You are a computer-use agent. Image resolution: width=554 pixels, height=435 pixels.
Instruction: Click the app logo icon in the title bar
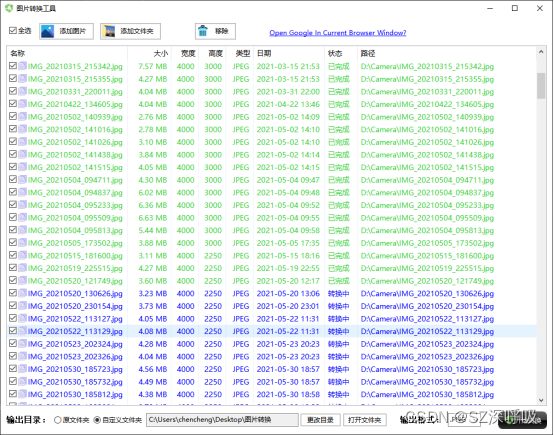tap(9, 8)
